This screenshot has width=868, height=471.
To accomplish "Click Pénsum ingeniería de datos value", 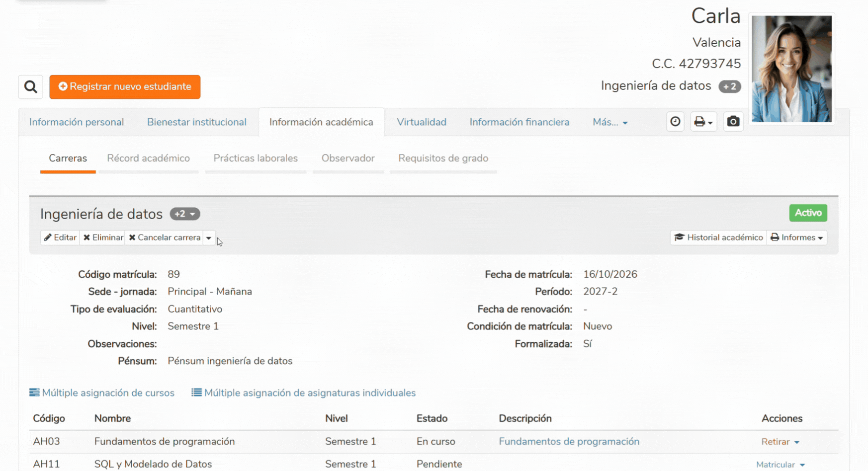I will coord(230,361).
